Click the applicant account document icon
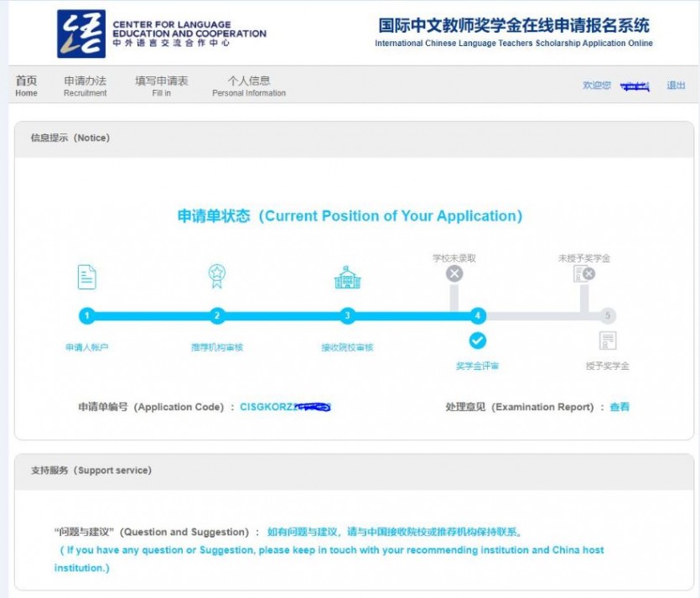This screenshot has height=598, width=700. pos(87,277)
